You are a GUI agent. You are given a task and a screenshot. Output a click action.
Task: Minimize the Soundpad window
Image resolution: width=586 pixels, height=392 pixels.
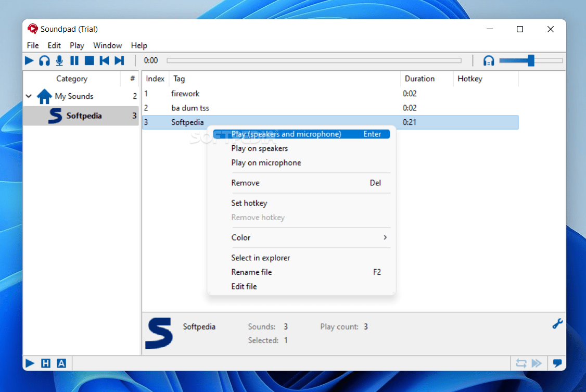click(490, 29)
